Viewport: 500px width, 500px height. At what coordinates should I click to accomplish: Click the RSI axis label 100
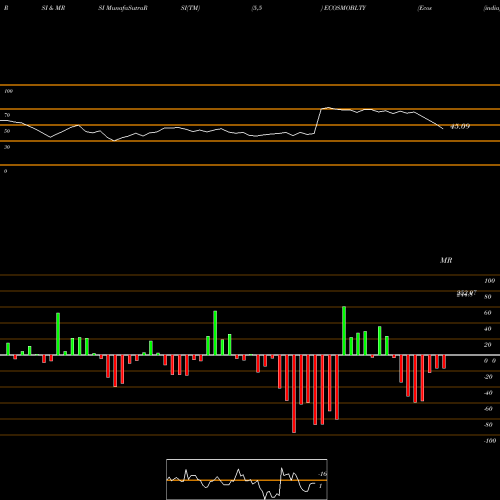click(x=8, y=91)
